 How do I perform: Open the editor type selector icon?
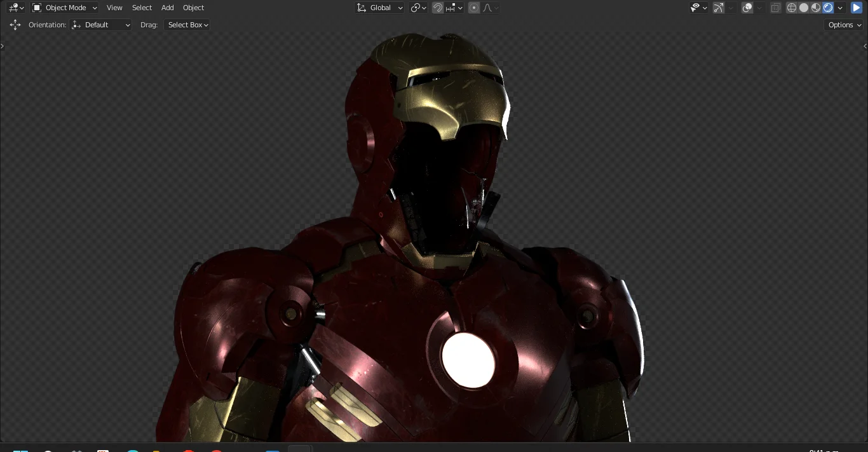[13, 8]
